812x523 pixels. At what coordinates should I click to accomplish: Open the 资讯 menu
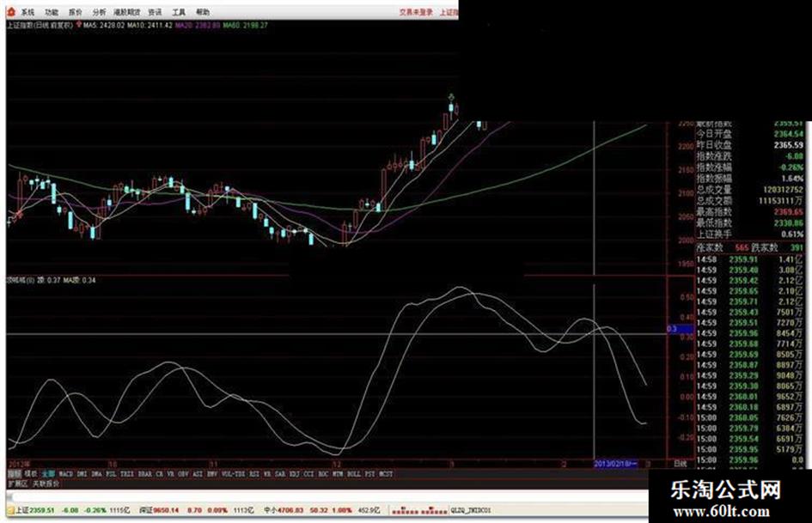point(155,12)
